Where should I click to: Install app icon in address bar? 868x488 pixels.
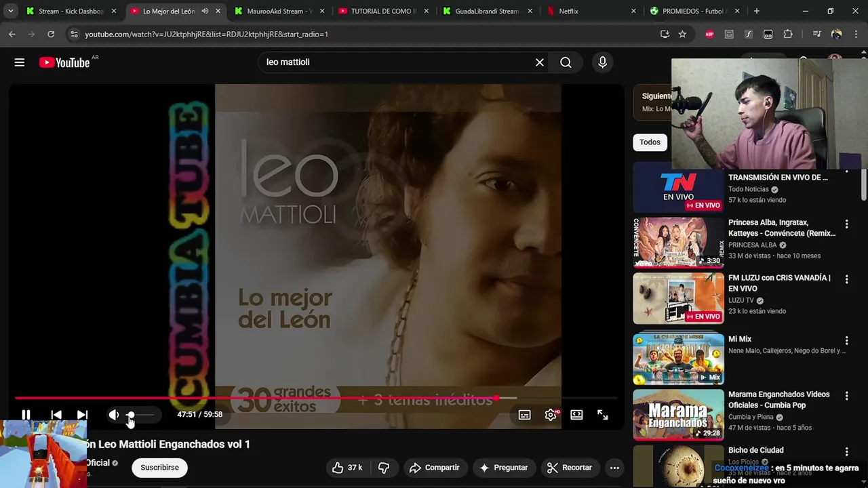tap(665, 34)
